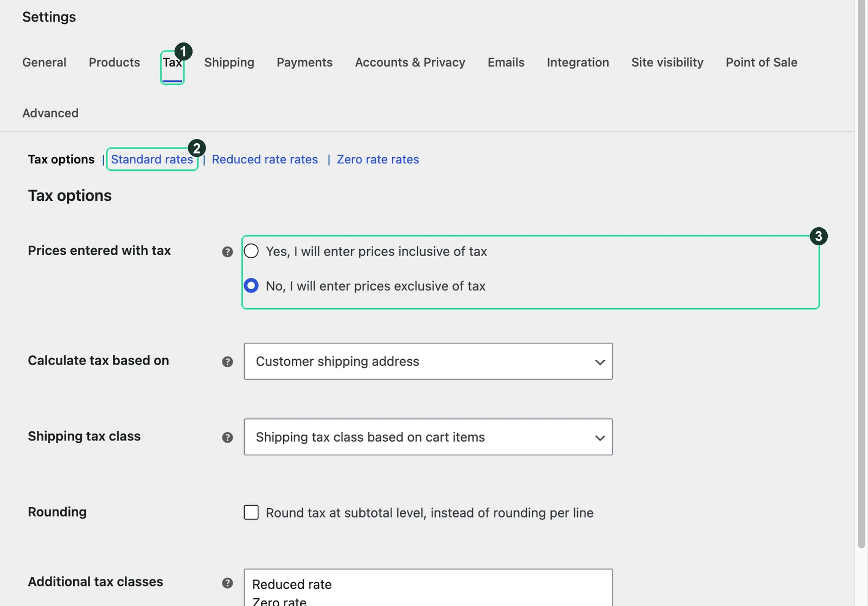Open Reduced rate rates section

[265, 160]
